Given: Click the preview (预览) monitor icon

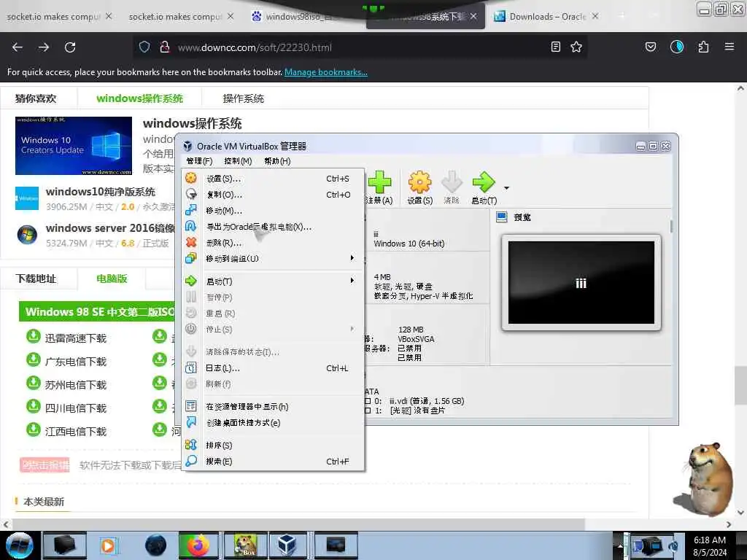Looking at the screenshot, I should click(501, 217).
